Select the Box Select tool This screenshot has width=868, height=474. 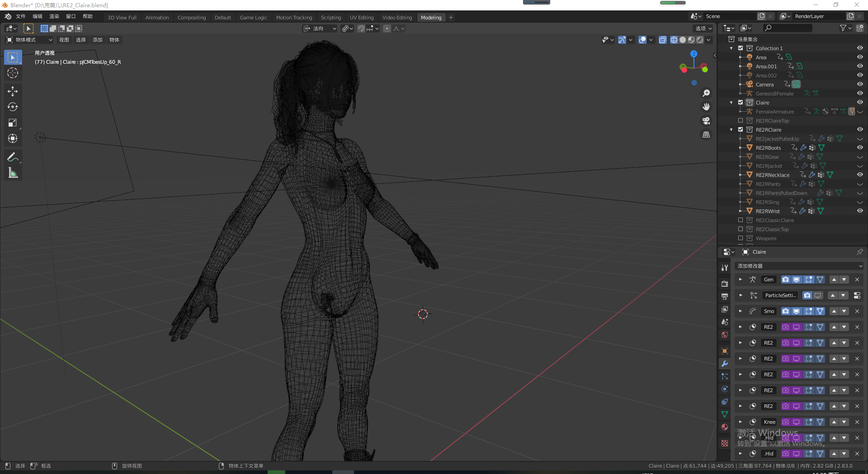click(13, 57)
